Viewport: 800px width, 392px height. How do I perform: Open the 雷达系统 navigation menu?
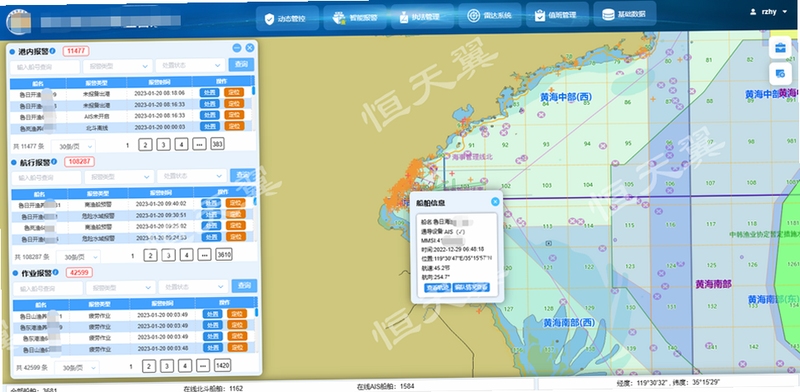[490, 15]
